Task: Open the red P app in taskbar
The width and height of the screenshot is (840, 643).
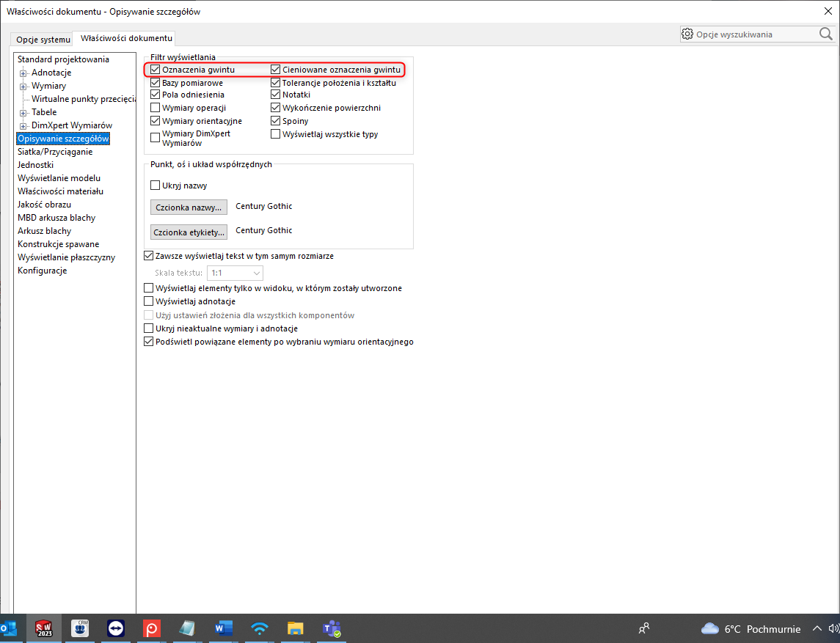Action: click(152, 628)
